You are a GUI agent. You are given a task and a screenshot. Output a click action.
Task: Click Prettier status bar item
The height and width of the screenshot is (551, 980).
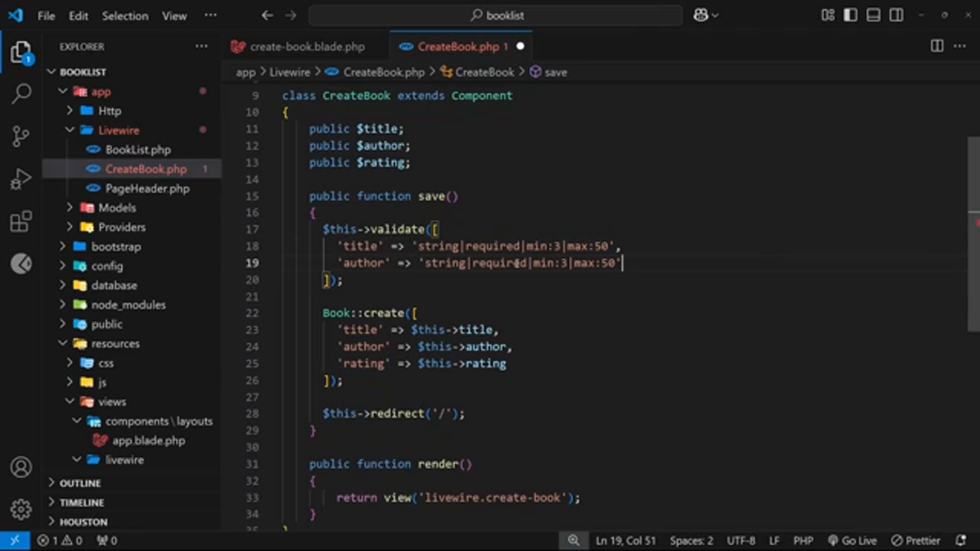tap(916, 540)
